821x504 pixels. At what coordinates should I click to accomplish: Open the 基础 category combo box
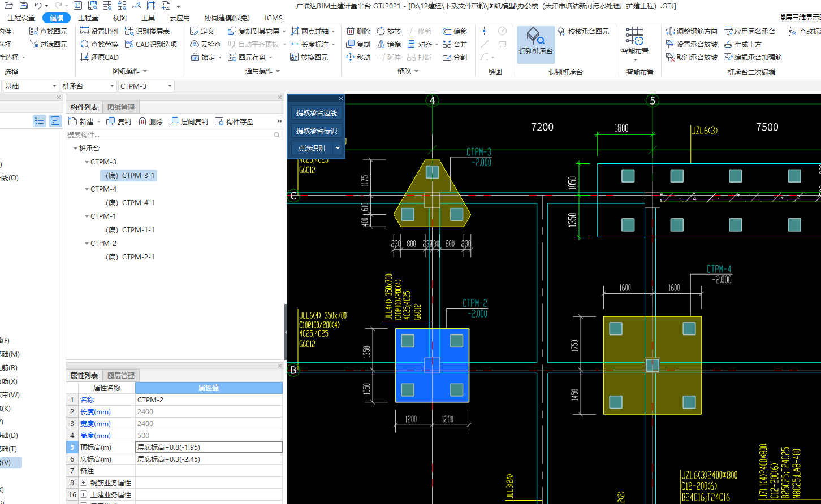[31, 86]
